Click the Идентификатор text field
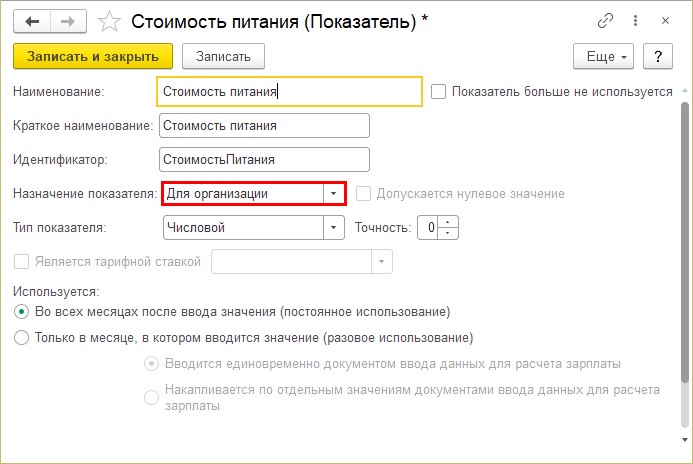 [264, 160]
